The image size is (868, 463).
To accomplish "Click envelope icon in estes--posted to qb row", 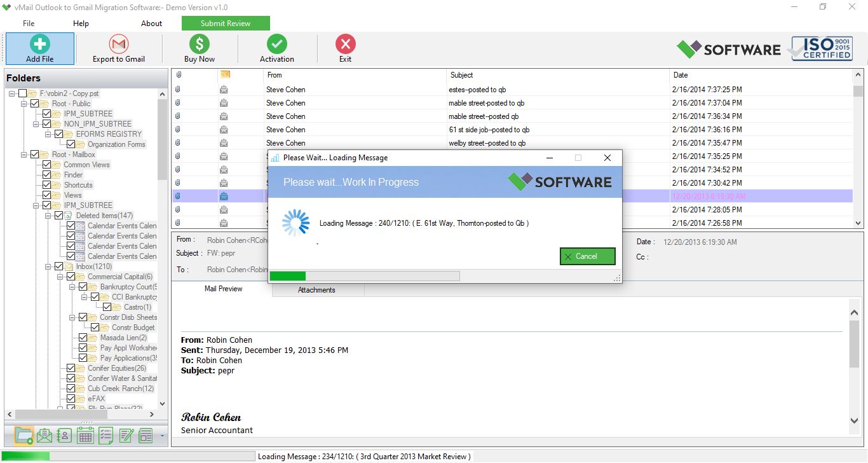I will [224, 90].
